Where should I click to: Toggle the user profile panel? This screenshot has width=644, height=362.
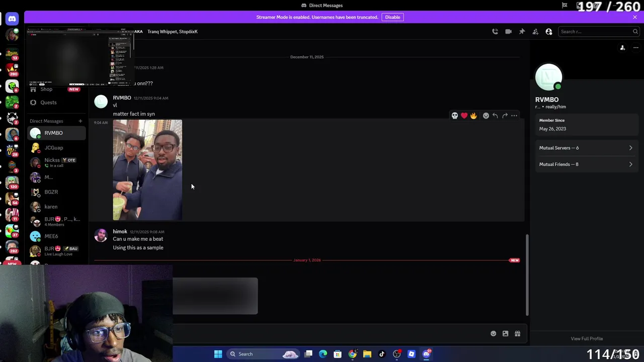click(549, 32)
